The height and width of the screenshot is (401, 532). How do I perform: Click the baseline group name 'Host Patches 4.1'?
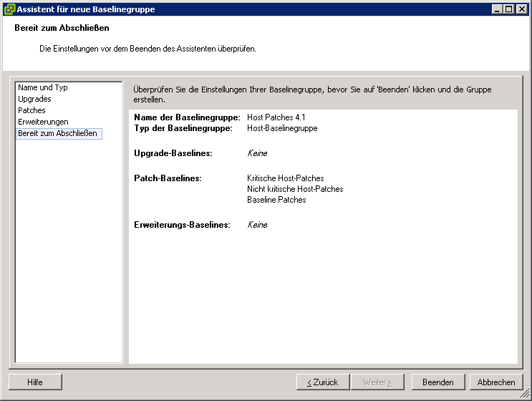click(276, 117)
